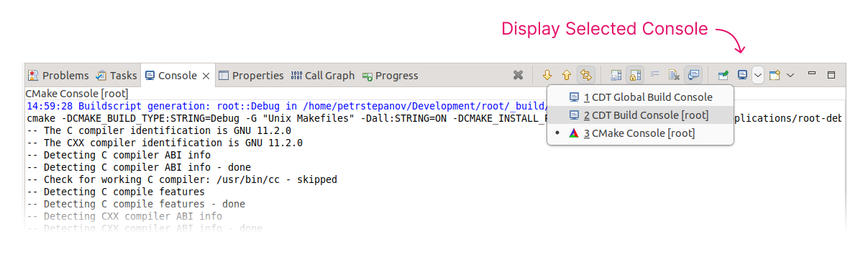This screenshot has height=268, width=868.
Task: Click 'Detecting C compiler ABI info - done'
Action: 139,167
